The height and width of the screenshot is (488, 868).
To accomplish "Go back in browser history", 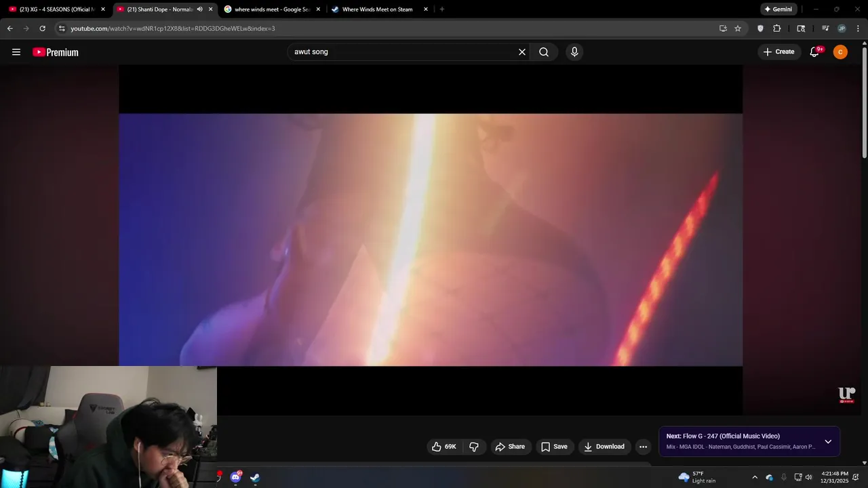I will coord(9,28).
